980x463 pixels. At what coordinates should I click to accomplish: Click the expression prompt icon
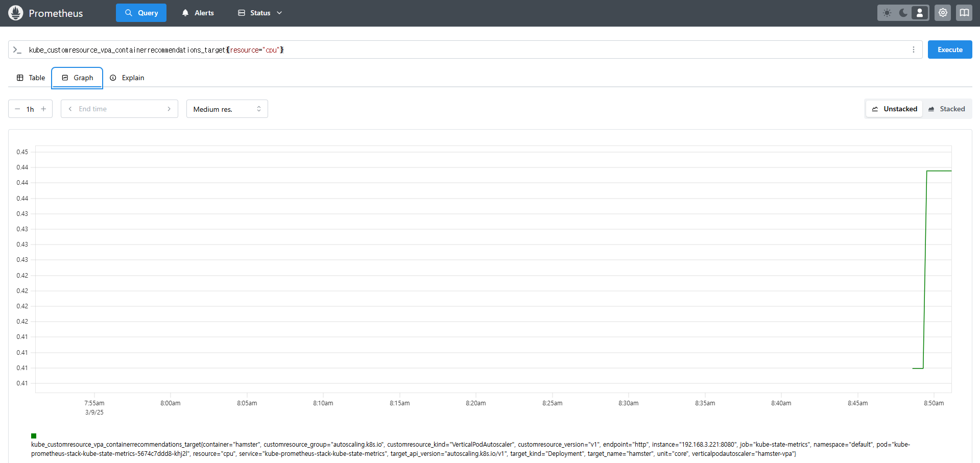(x=17, y=50)
